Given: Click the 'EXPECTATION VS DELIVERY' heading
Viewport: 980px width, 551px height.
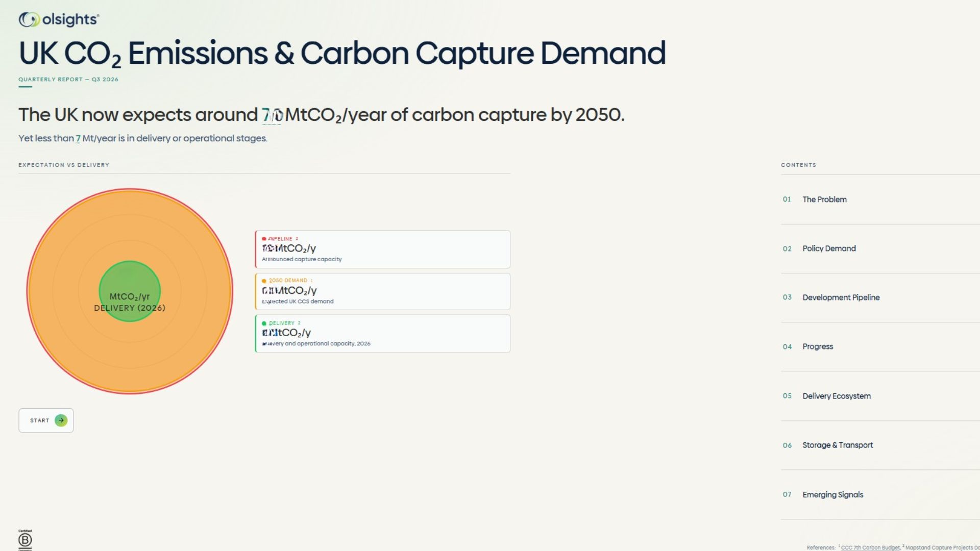Looking at the screenshot, I should click(64, 165).
